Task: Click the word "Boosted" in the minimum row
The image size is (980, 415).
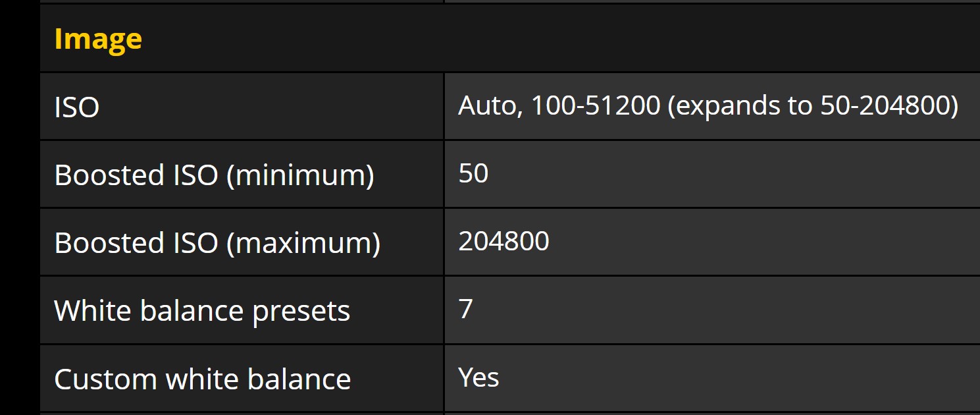Action: point(100,175)
